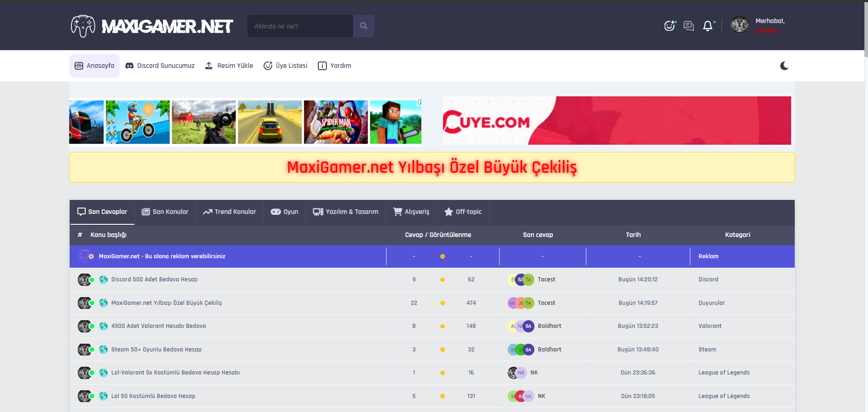Click the 'Dün 23:36:36' date text
Screen dimensions: 868x412
point(638,373)
